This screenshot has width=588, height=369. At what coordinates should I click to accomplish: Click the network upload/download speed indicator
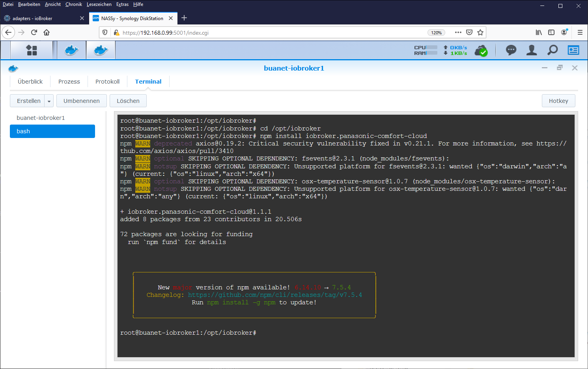[x=455, y=50]
